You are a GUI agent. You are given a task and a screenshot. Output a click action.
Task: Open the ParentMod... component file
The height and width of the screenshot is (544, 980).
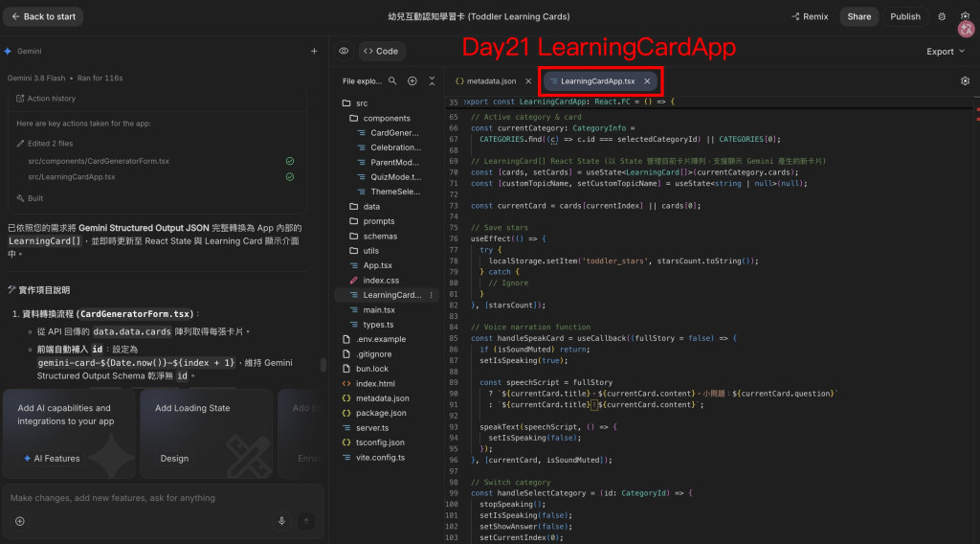388,163
